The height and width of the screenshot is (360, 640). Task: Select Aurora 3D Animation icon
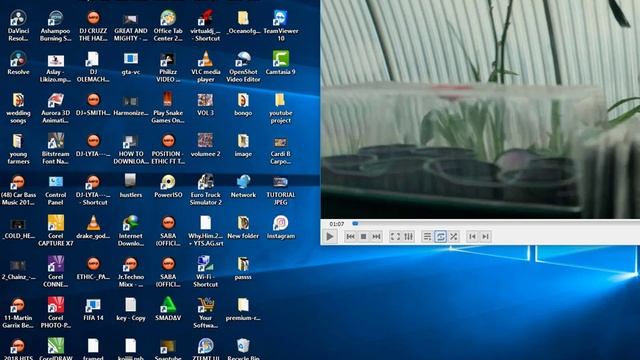(56, 108)
